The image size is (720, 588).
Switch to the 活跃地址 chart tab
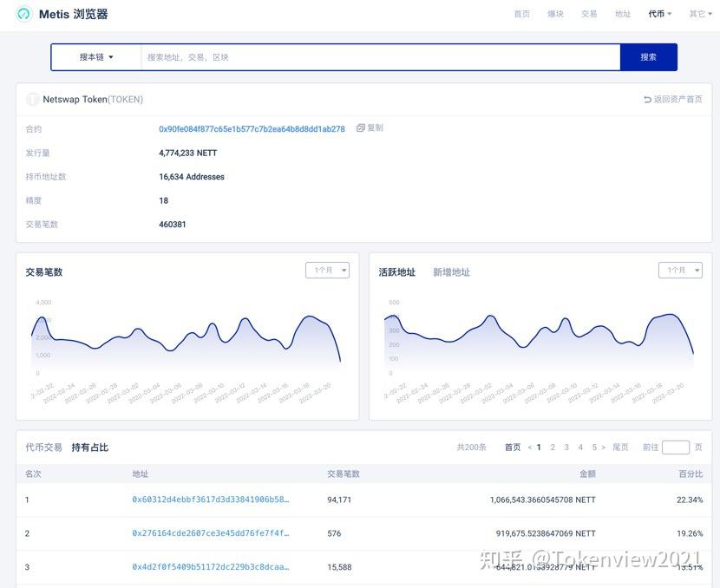(x=397, y=272)
